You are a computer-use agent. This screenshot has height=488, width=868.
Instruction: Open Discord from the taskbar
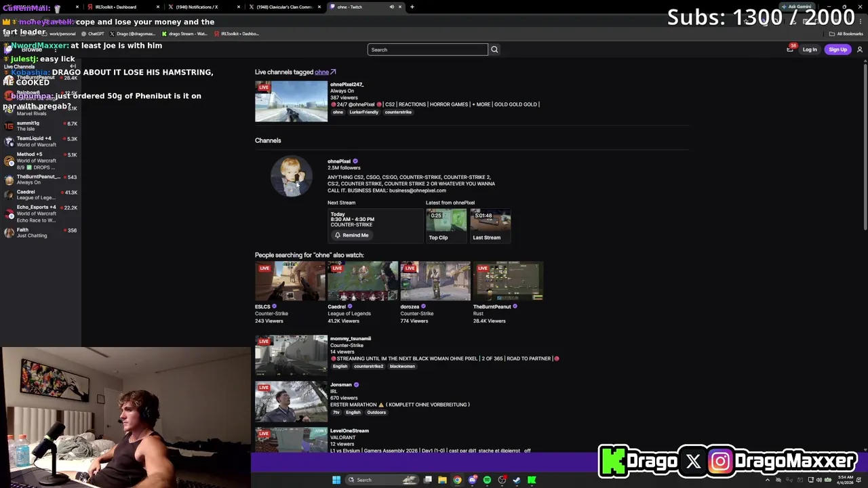pos(473,480)
